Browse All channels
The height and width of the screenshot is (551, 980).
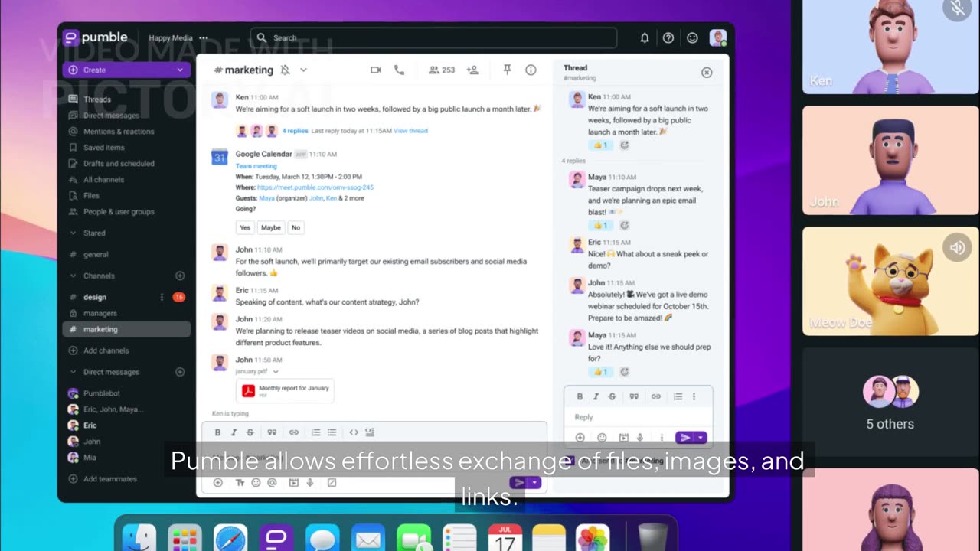pos(103,179)
